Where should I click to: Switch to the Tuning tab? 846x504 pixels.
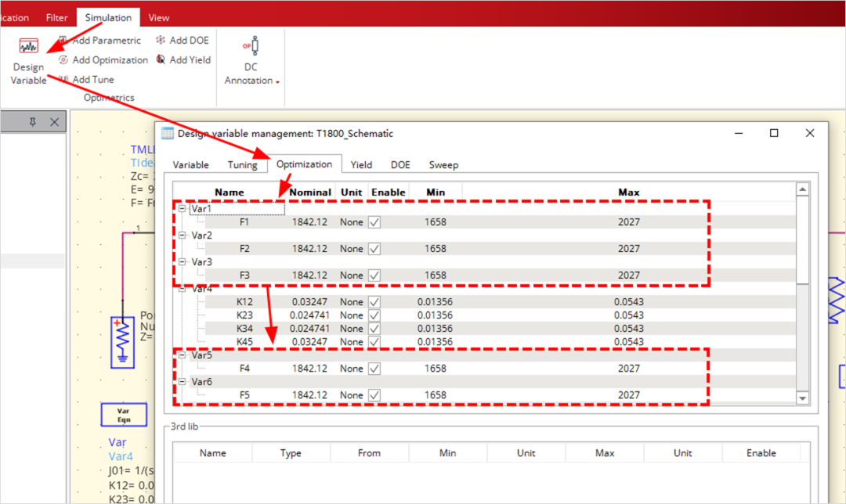pyautogui.click(x=242, y=165)
